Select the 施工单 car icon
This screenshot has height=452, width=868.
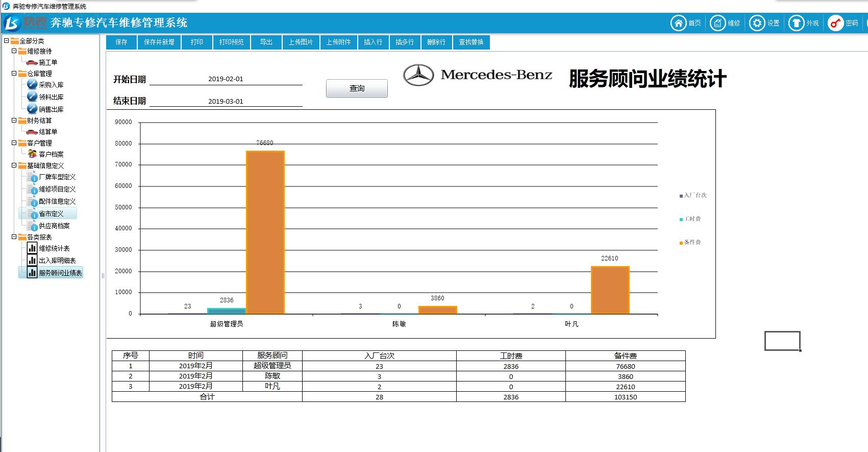32,62
